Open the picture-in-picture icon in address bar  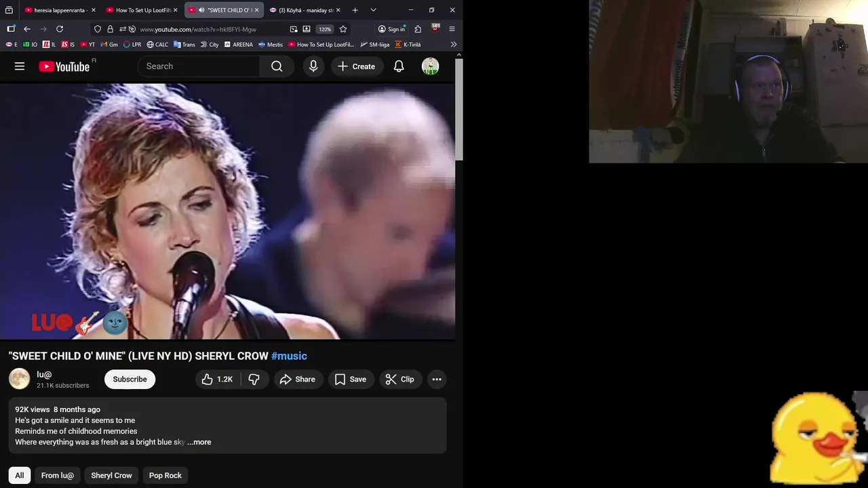[294, 29]
